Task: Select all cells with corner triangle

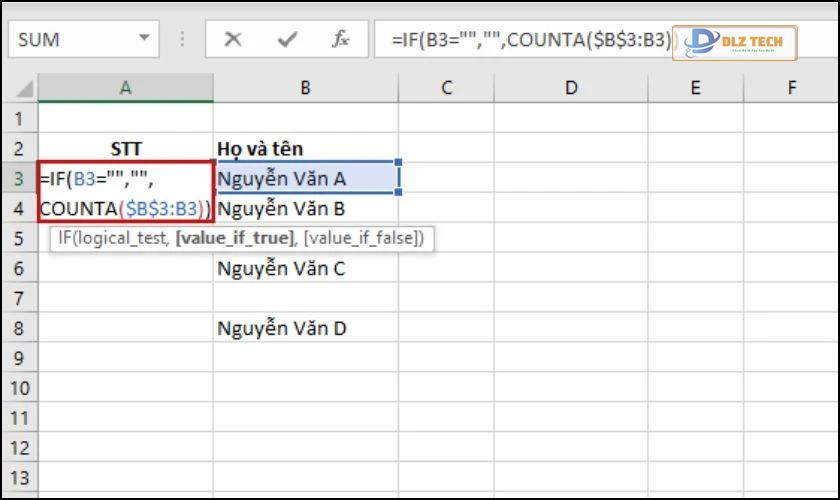Action: pos(24,88)
